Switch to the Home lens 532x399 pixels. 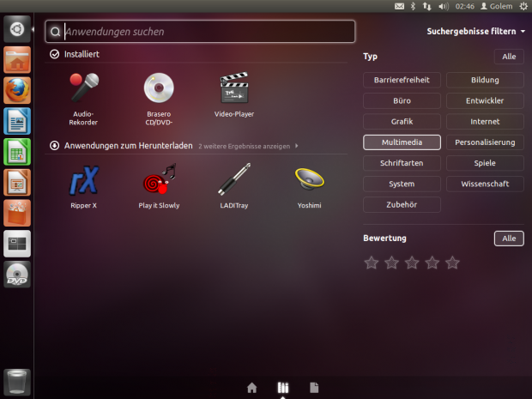pos(251,387)
